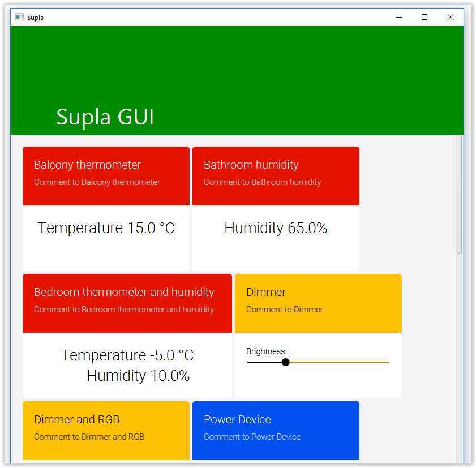Click 'Comment to Power Device' text
This screenshot has height=468, width=476.
[252, 437]
